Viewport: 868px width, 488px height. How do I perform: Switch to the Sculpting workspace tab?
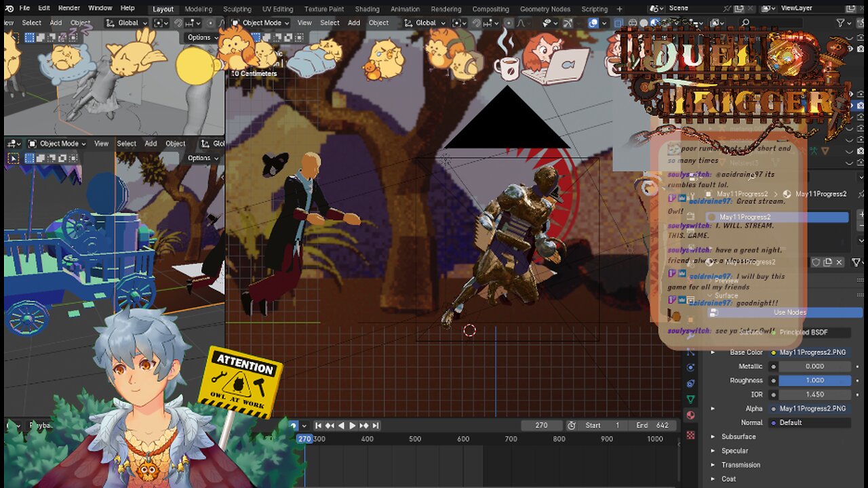coord(237,9)
